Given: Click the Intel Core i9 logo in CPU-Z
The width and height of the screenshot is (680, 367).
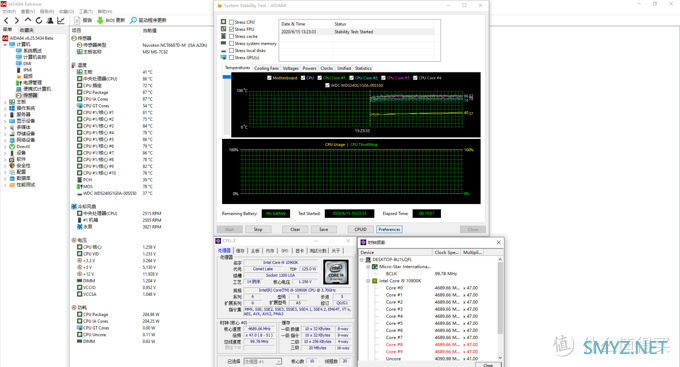Looking at the screenshot, I should click(336, 272).
